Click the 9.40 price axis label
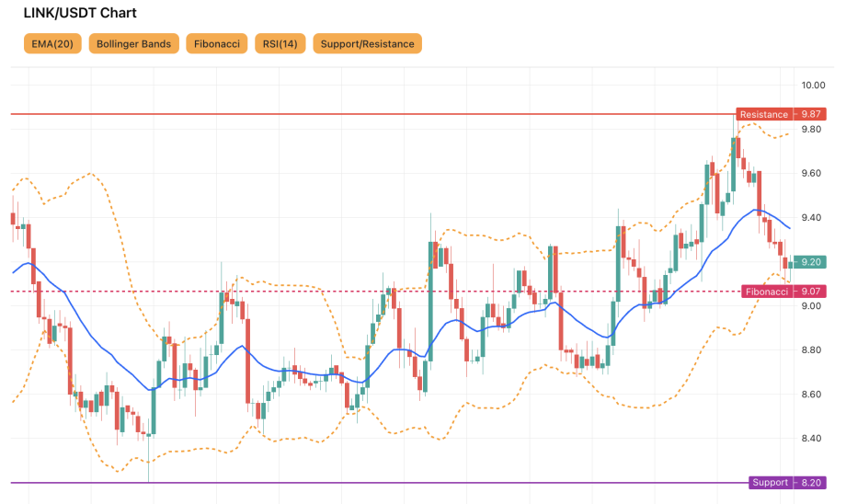 tap(811, 218)
